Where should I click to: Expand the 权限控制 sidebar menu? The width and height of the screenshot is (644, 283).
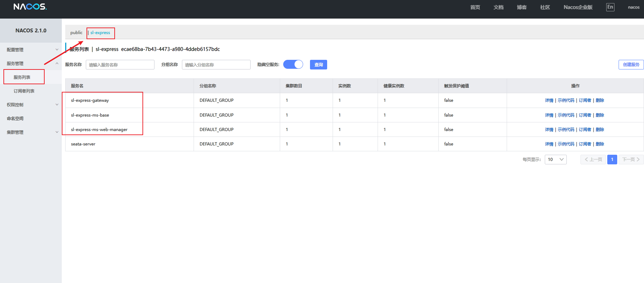31,105
